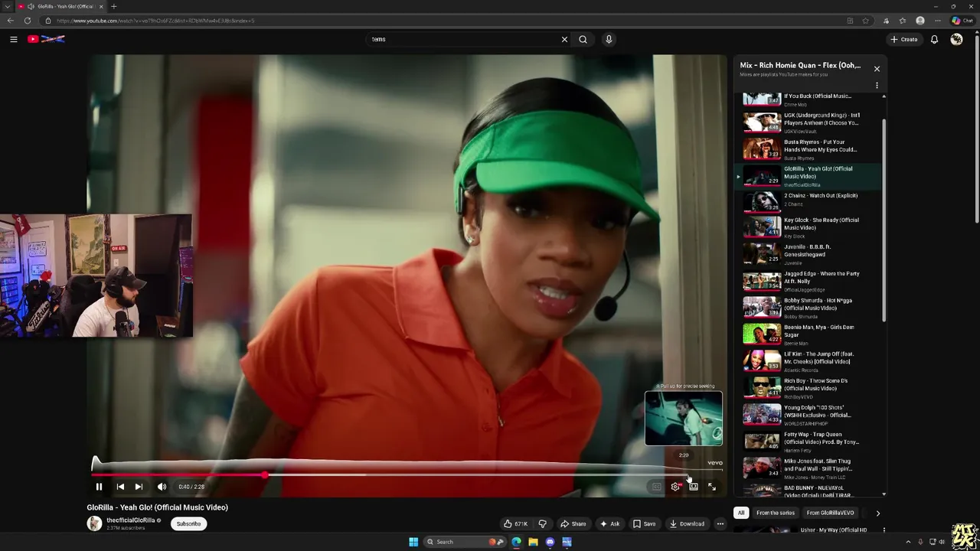Open the YouTube hamburger guide menu
The width and height of the screenshot is (980, 551).
[x=13, y=39]
